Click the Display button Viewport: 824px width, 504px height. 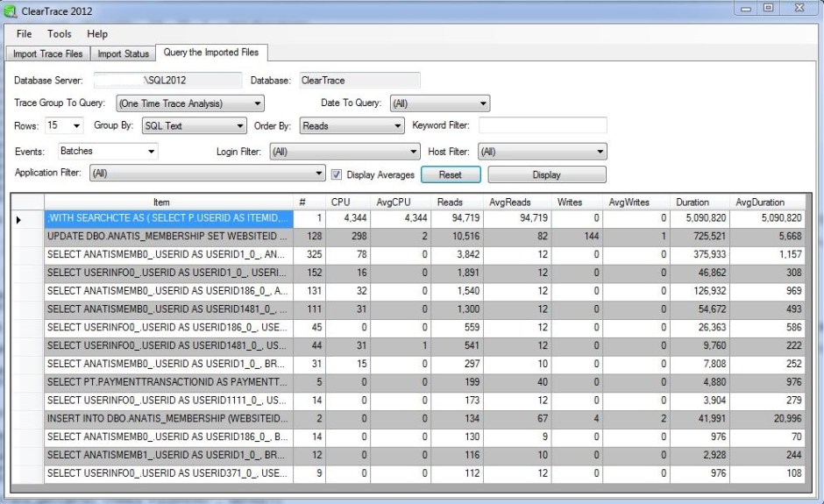pyautogui.click(x=546, y=174)
